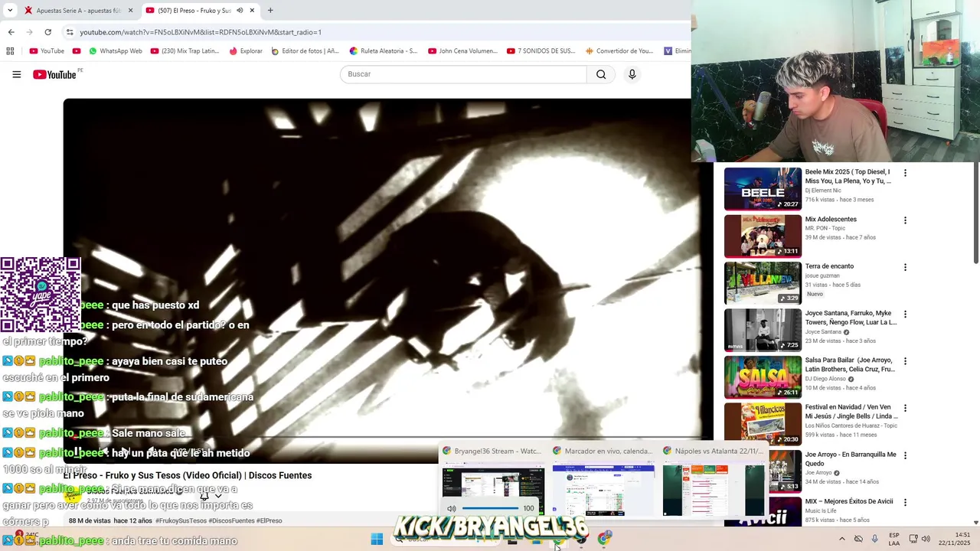Screen dimensions: 980x551
Task: Click into the Buscar search field
Action: [x=463, y=74]
